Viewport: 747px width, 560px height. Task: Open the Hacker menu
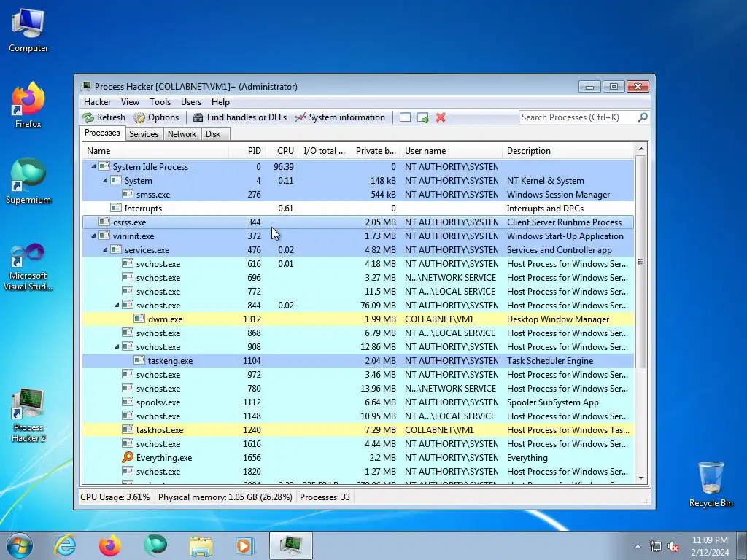click(x=97, y=102)
